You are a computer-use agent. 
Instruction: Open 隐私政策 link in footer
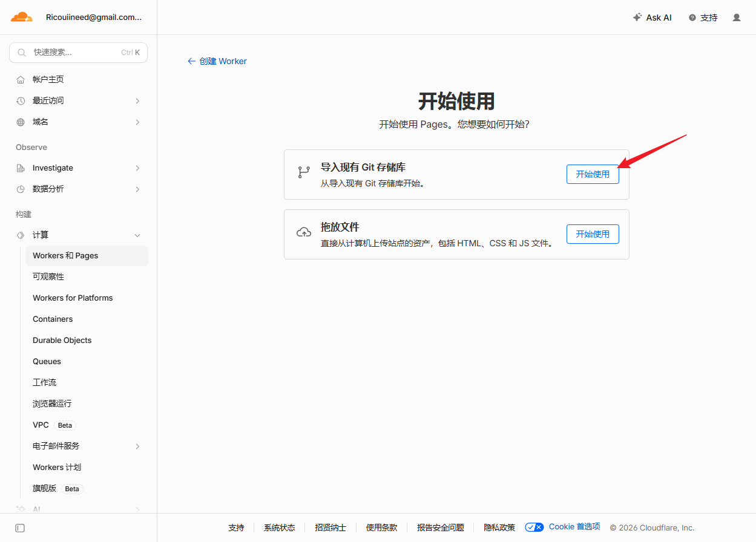pos(499,527)
